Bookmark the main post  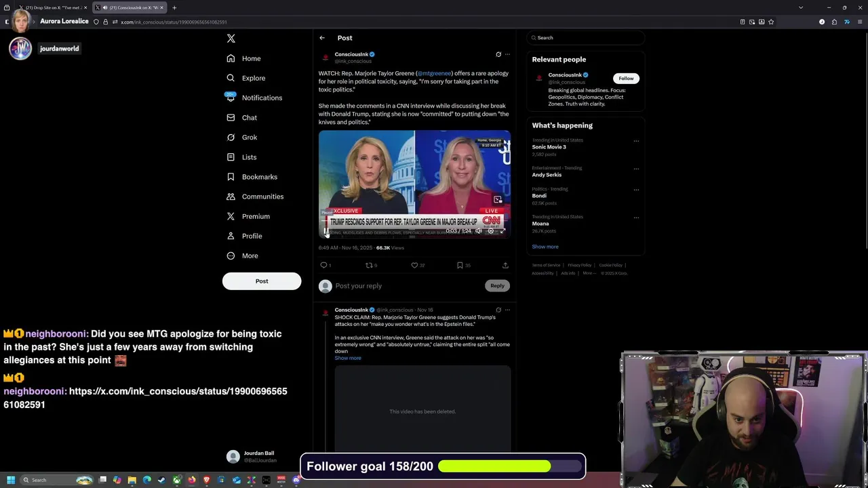click(x=460, y=265)
